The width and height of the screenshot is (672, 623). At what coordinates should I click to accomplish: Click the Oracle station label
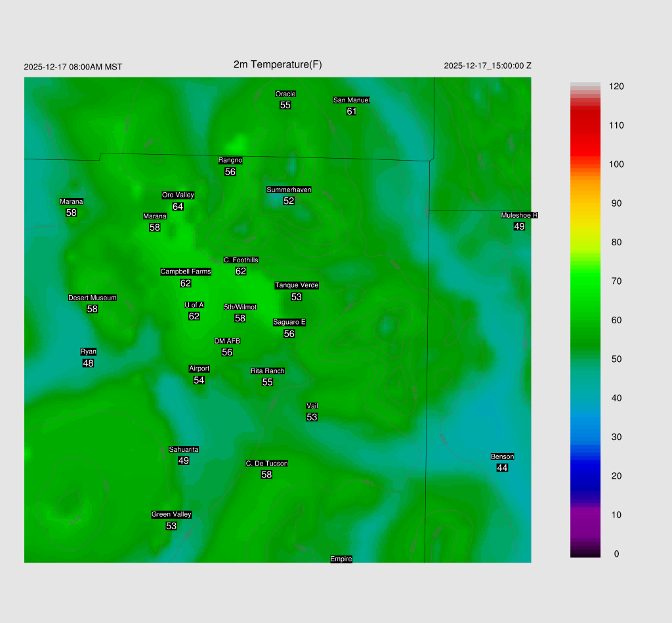[285, 94]
